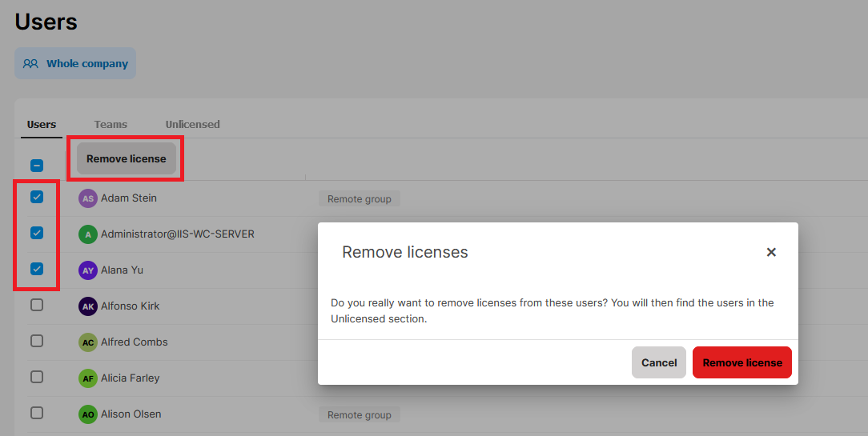Open the Unlicensed tab
868x436 pixels.
point(192,124)
